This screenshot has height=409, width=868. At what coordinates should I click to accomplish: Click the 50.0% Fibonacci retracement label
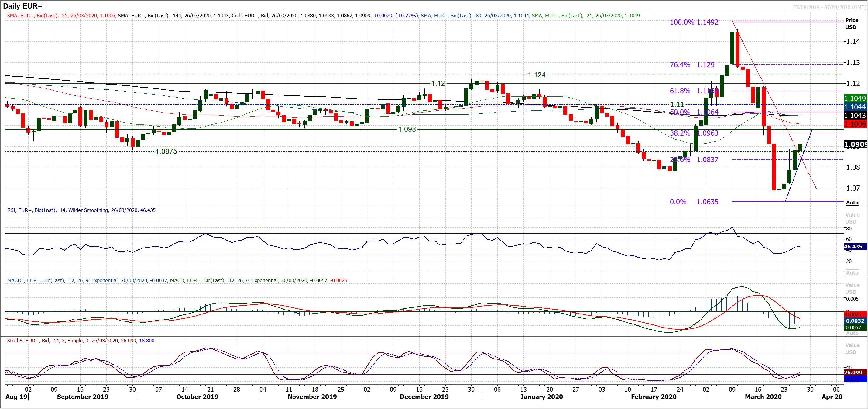click(680, 112)
